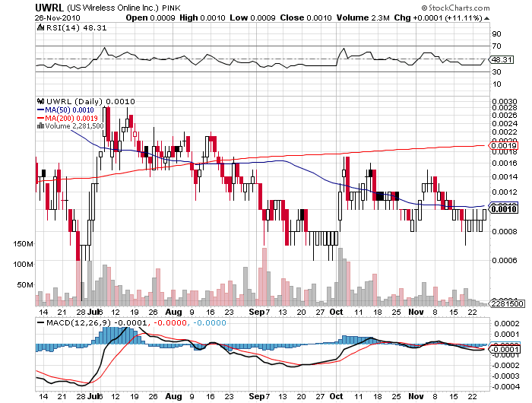Viewport: 532px width, 403px height.
Task: Click the UWRL ticker symbol title
Action: (49, 8)
